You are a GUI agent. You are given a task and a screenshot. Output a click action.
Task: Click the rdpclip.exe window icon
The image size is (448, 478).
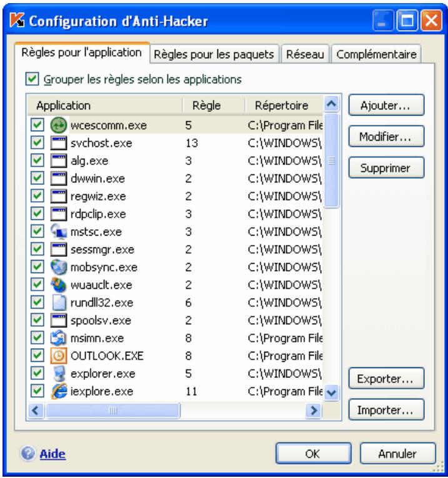(59, 214)
